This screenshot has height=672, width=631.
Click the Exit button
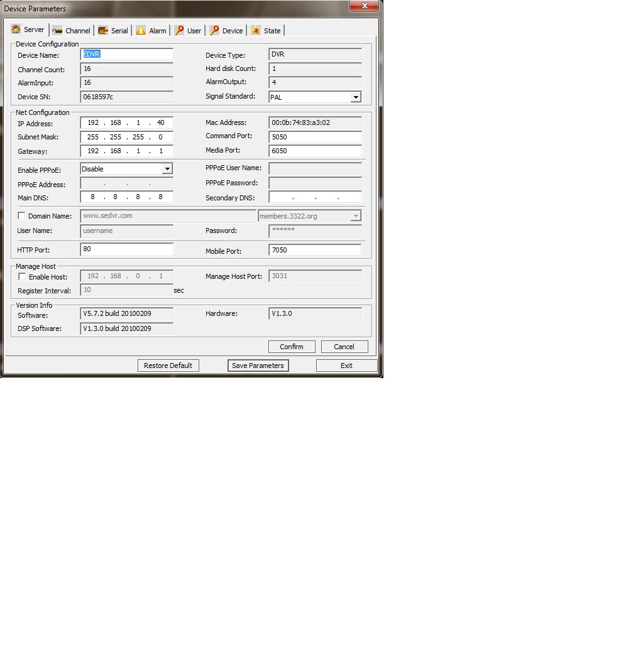click(x=346, y=366)
